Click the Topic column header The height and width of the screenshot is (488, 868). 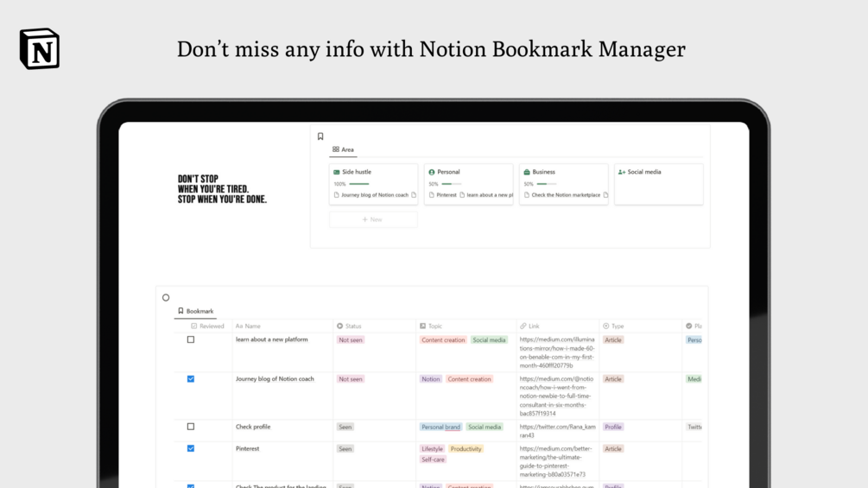click(x=431, y=326)
